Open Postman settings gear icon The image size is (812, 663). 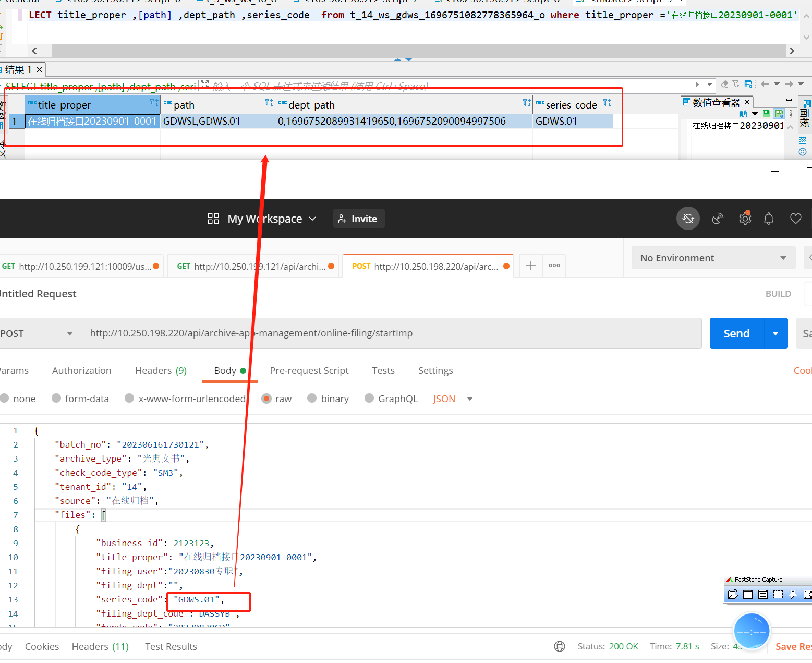[745, 219]
